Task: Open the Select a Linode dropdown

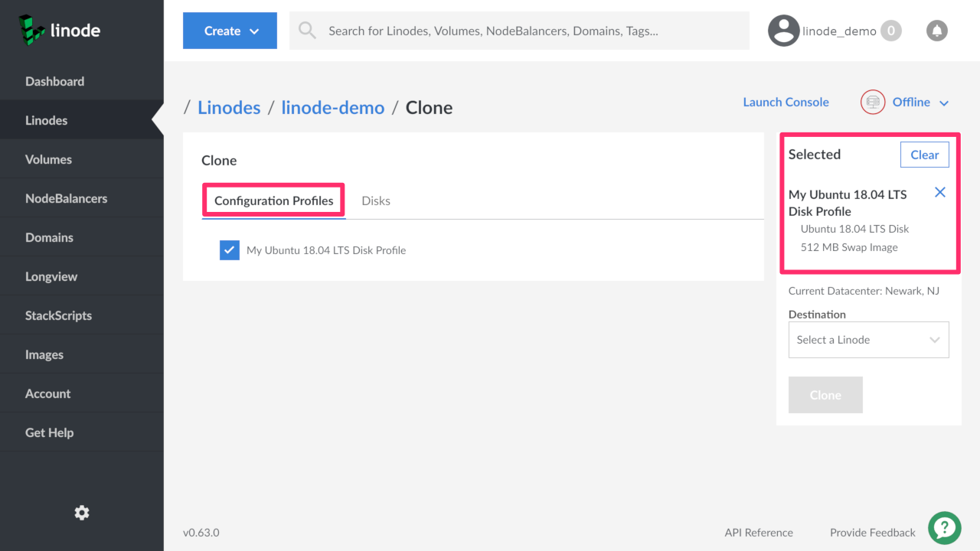Action: (868, 339)
